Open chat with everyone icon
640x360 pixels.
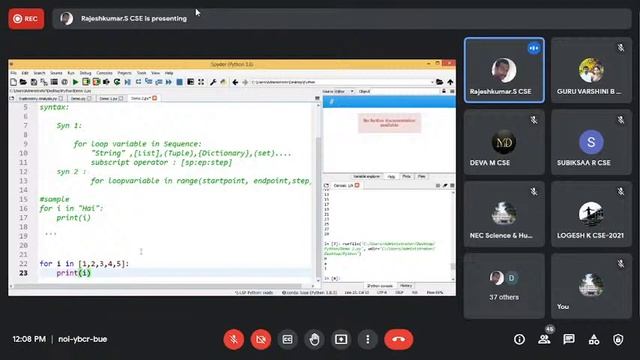pyautogui.click(x=569, y=339)
